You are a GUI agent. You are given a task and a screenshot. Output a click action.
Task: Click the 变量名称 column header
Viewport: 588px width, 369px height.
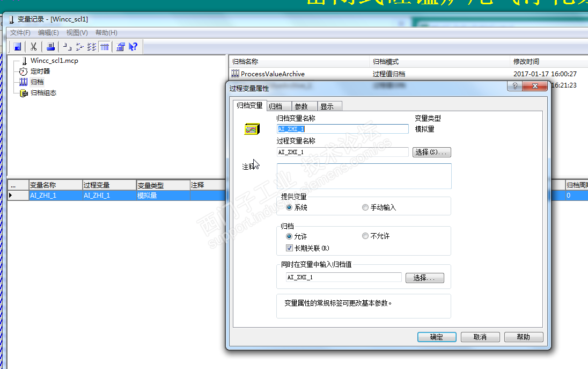[56, 185]
